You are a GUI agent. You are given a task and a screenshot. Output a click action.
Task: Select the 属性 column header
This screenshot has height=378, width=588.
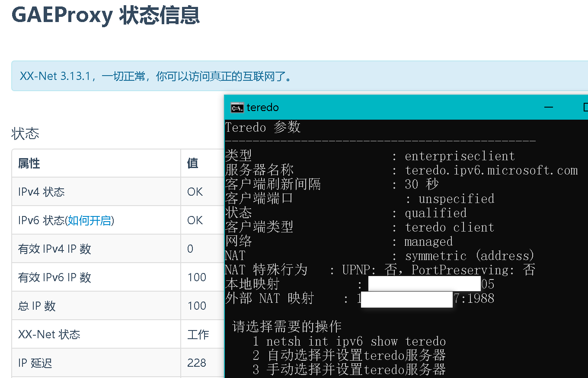point(29,163)
